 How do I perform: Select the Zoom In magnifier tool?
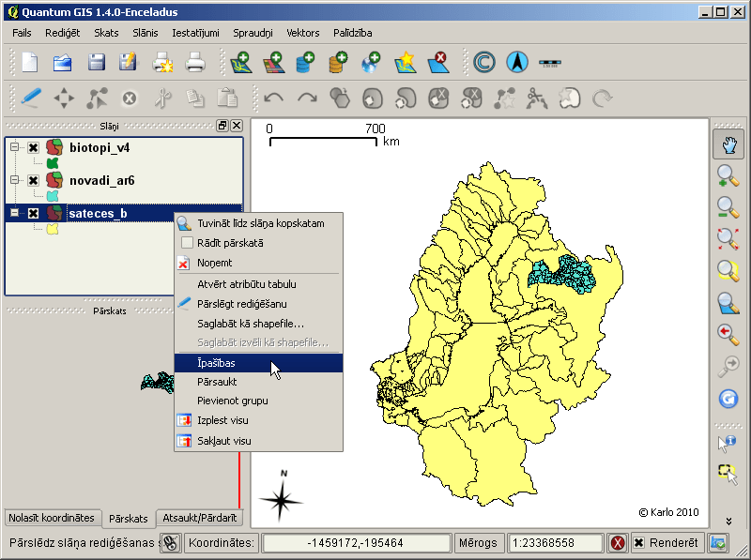[x=728, y=175]
